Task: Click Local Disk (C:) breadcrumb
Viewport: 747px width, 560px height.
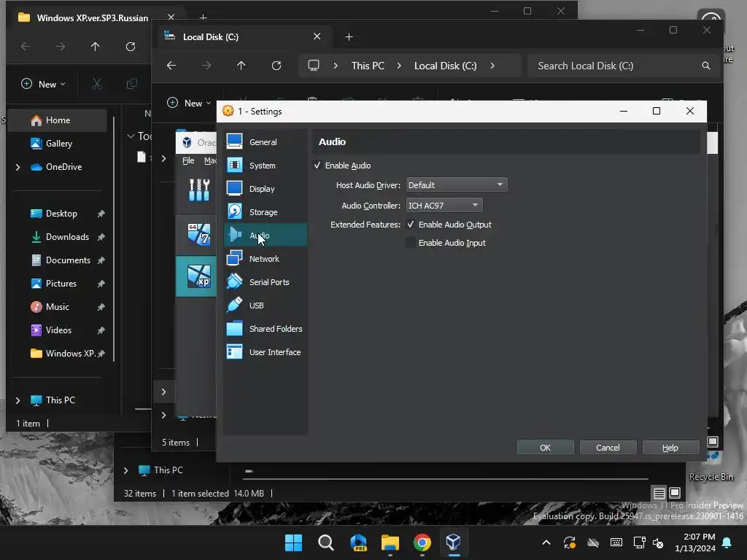Action: 446,66
